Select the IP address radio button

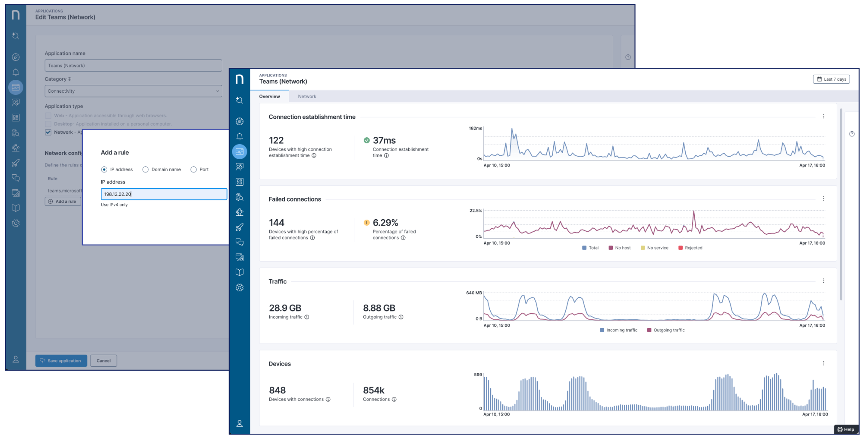tap(104, 170)
